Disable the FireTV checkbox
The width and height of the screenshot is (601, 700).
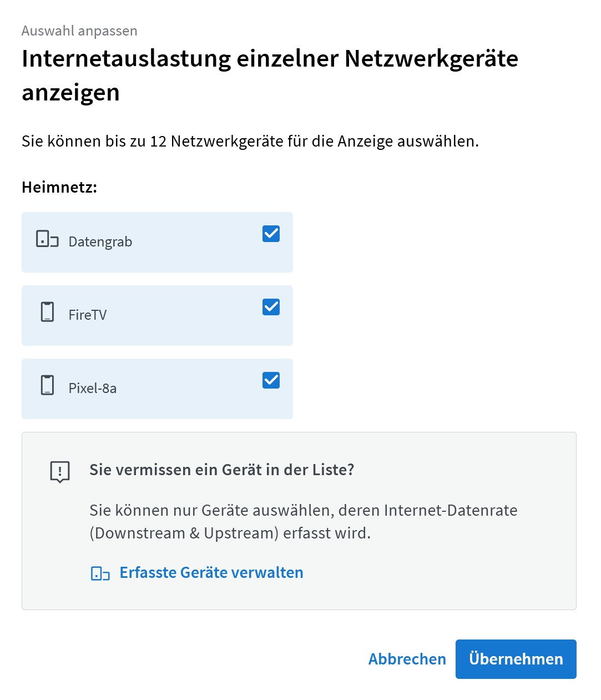pyautogui.click(x=271, y=307)
